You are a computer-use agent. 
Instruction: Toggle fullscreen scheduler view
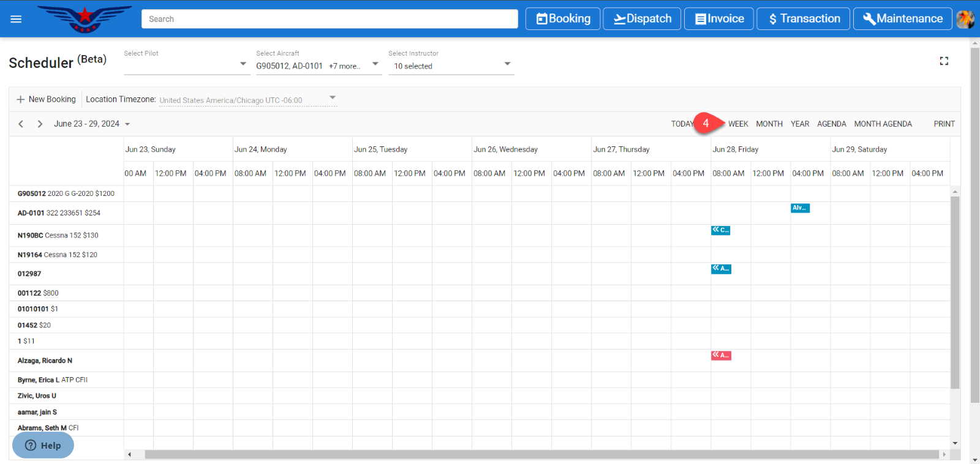click(944, 61)
